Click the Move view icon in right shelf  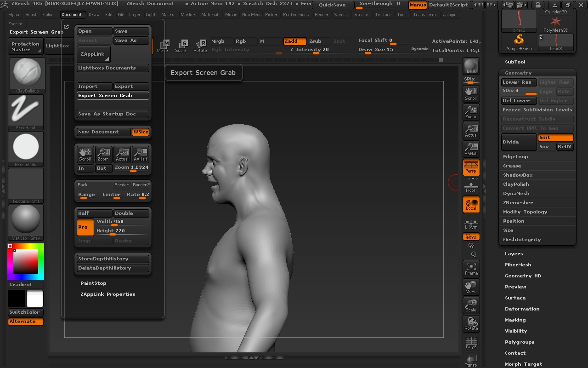point(471,287)
